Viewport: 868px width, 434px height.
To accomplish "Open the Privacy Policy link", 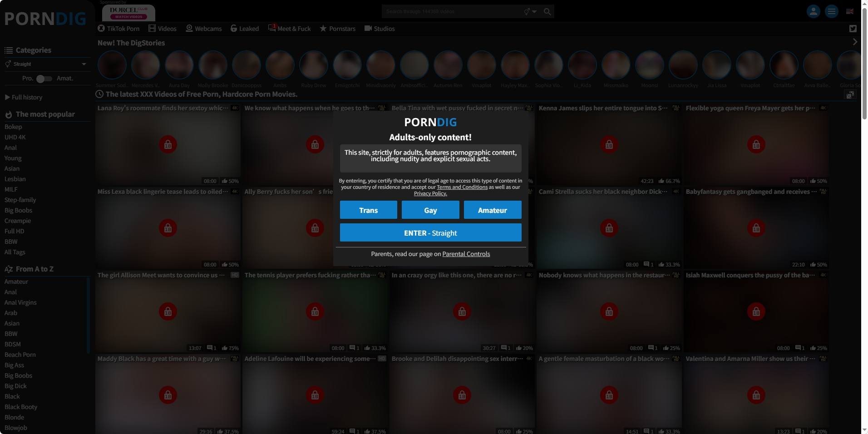I will pos(430,193).
